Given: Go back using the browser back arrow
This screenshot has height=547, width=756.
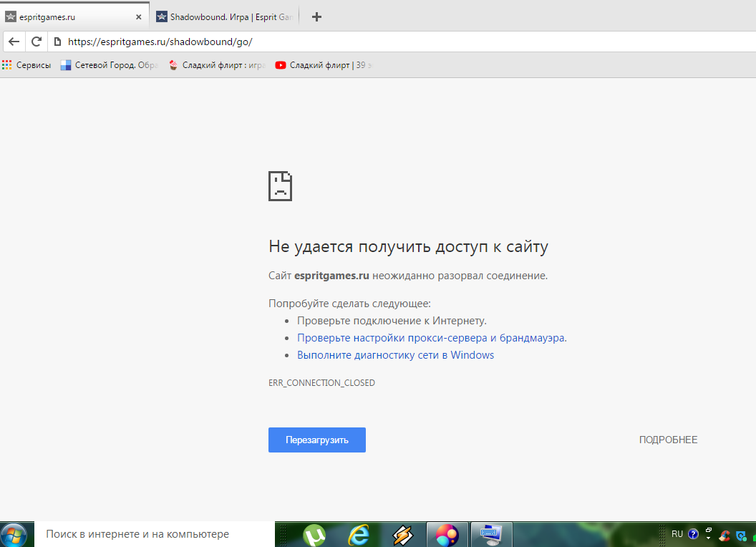Looking at the screenshot, I should 14,42.
